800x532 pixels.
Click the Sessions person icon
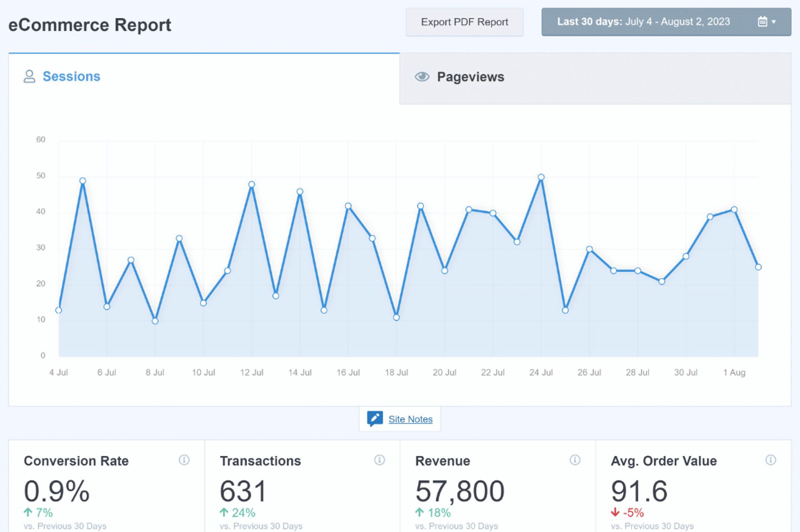click(29, 76)
